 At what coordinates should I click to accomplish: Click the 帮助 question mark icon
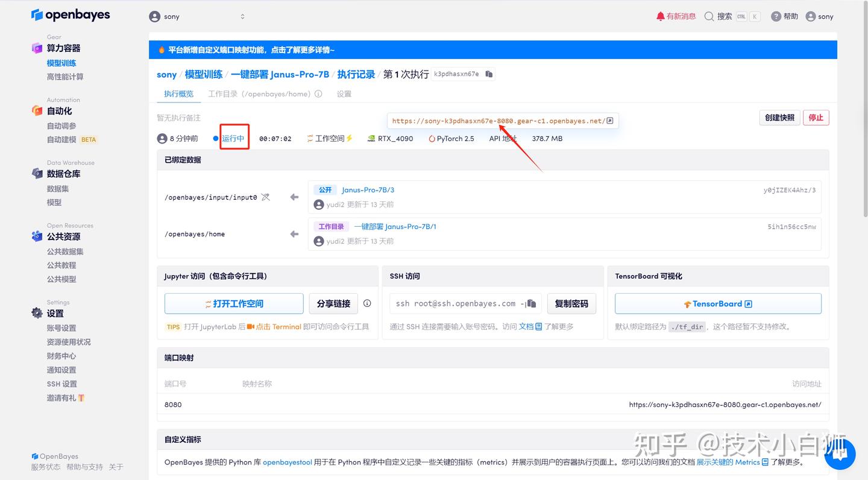pyautogui.click(x=775, y=16)
